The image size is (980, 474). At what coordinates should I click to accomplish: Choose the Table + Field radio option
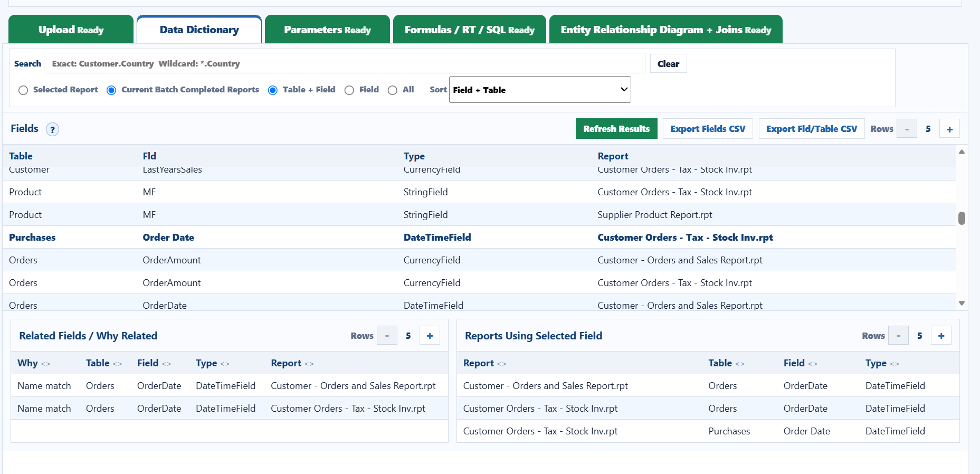click(x=273, y=90)
